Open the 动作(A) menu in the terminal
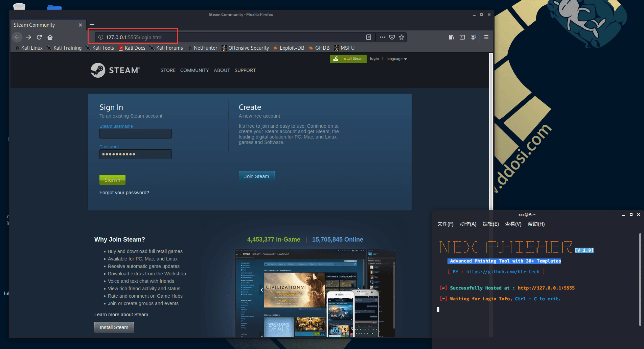644x349 pixels. (468, 224)
